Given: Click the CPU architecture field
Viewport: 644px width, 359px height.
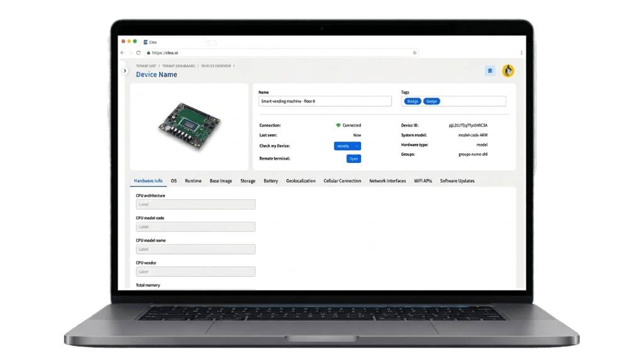Looking at the screenshot, I should click(x=196, y=204).
